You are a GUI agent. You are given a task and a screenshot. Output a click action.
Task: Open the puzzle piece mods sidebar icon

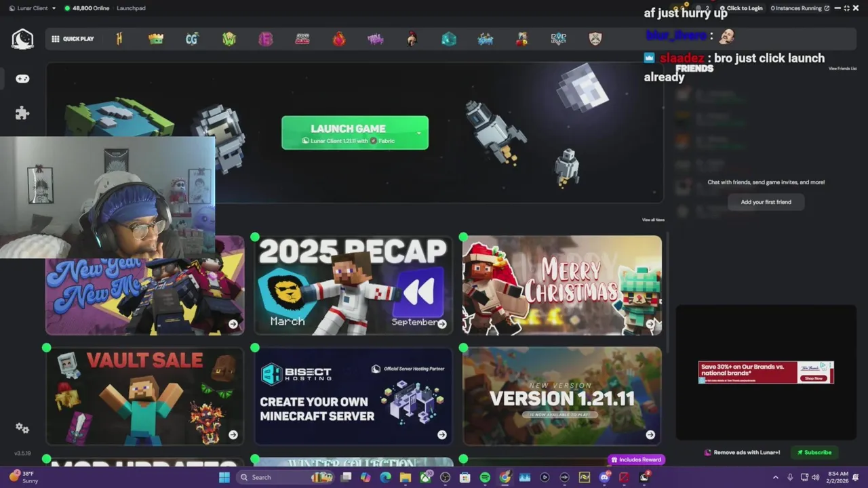[22, 113]
